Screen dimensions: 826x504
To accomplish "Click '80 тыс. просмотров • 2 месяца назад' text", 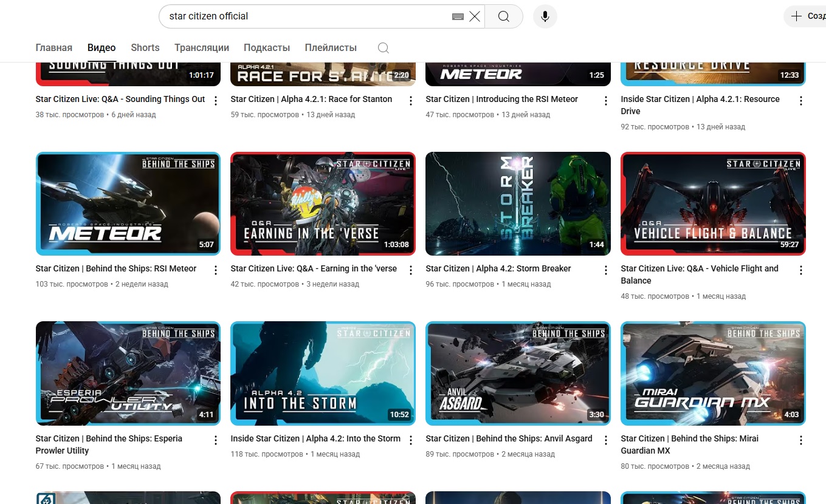I will point(686,466).
